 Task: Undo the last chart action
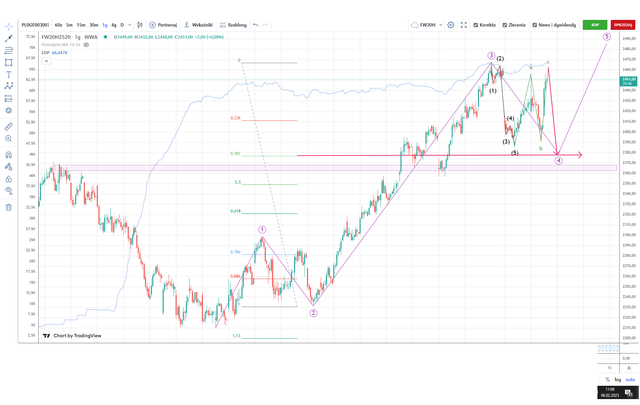pos(256,25)
